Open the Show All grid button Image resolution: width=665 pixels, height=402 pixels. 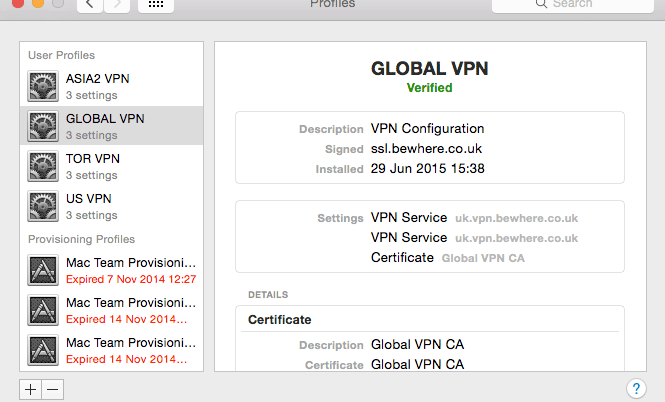pos(156,5)
